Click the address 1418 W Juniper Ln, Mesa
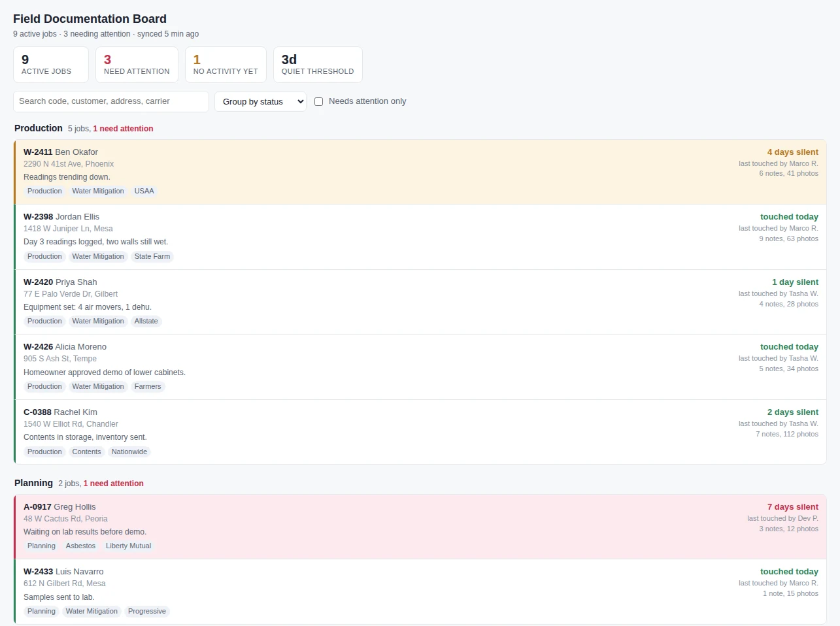This screenshot has width=840, height=626. pos(68,229)
